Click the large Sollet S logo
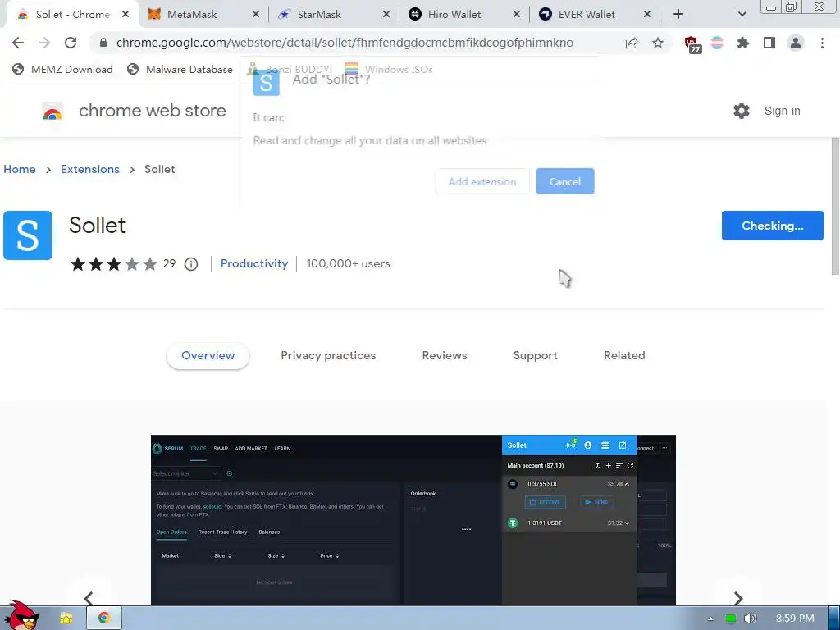Screen dimensions: 840x630 click(28, 235)
